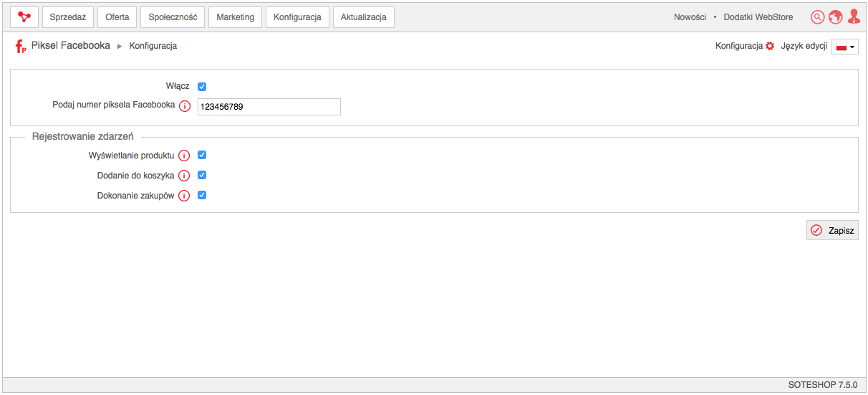Open the Sprzedaż menu
The height and width of the screenshot is (395, 868).
tap(68, 17)
